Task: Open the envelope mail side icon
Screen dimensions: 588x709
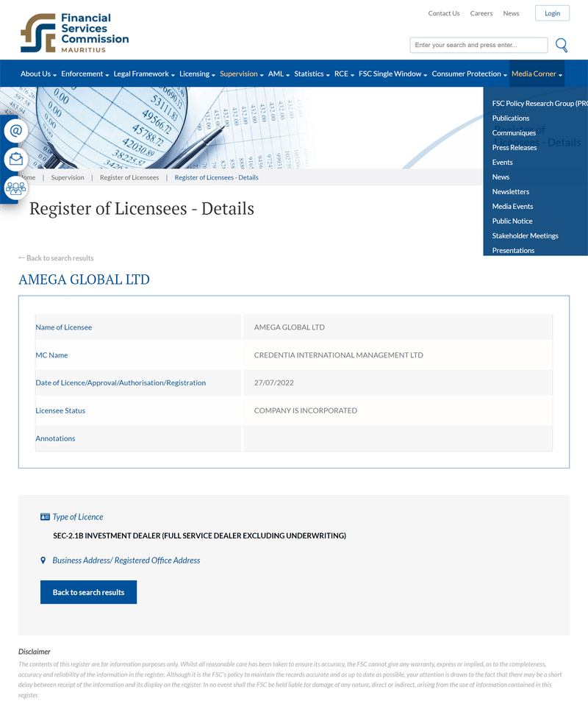Action: click(x=16, y=159)
